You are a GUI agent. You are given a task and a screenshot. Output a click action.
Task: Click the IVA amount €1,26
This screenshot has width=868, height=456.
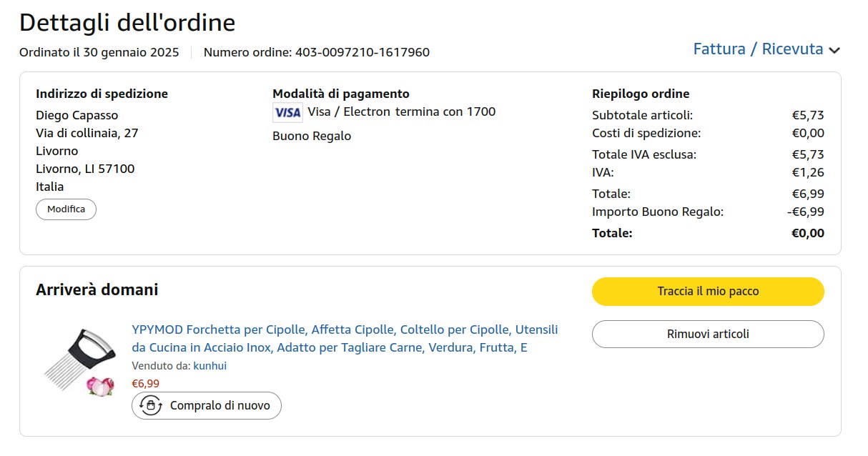pos(808,172)
